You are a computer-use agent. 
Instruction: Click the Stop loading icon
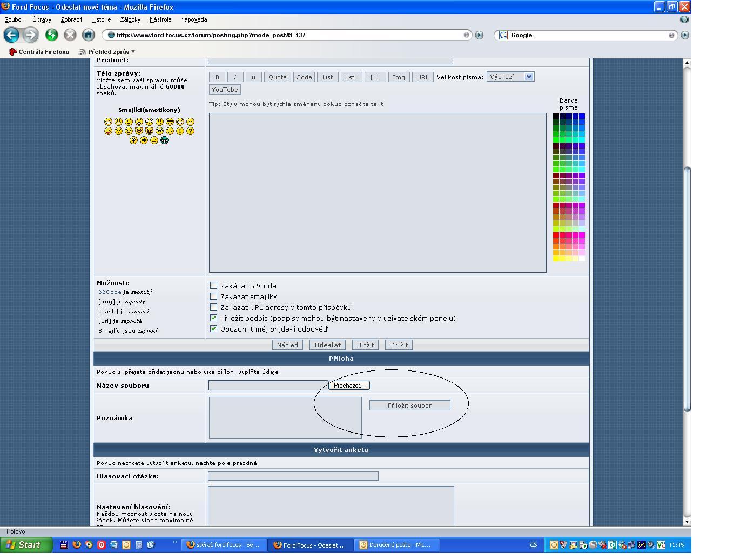coord(70,35)
